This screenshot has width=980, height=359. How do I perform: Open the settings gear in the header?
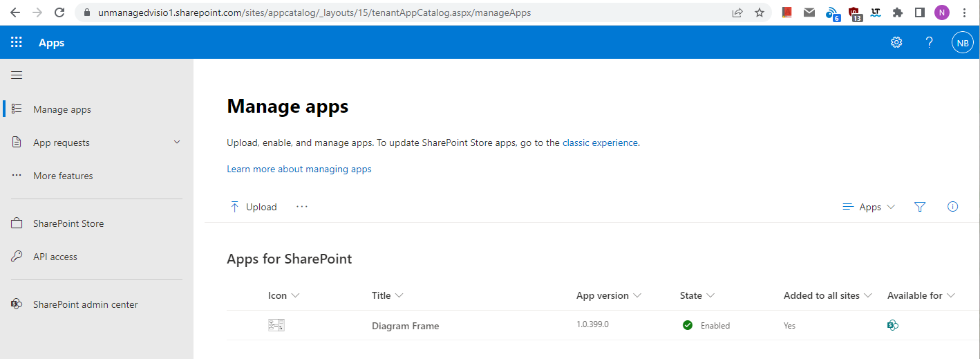coord(896,42)
